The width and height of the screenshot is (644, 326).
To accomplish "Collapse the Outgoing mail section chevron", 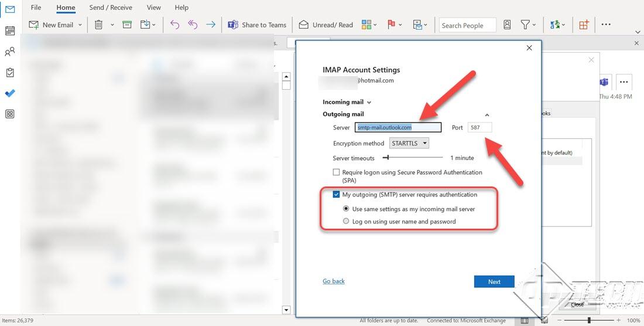I will (x=487, y=115).
